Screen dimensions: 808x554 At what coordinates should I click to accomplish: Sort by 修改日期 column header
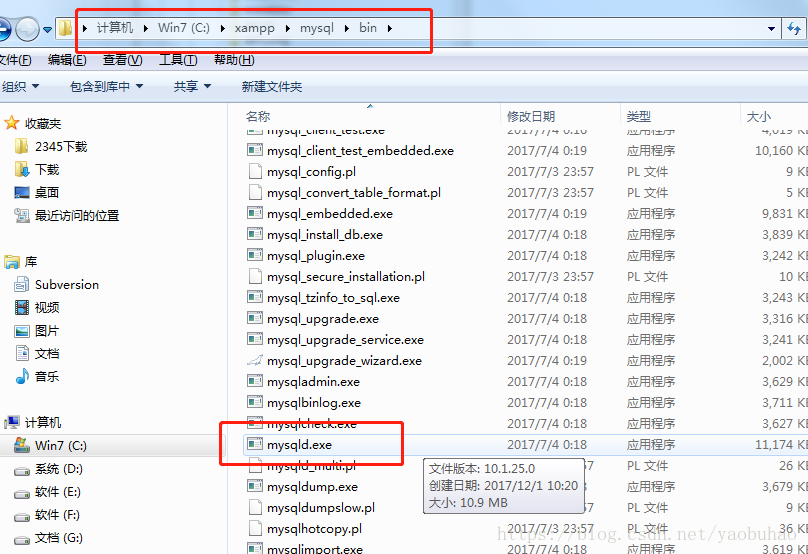(x=531, y=116)
